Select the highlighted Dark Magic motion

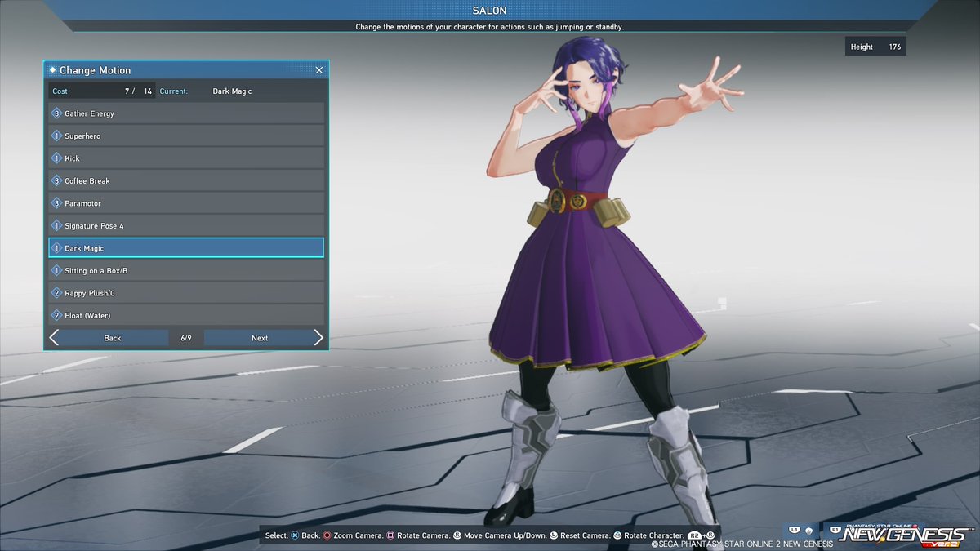pyautogui.click(x=186, y=247)
